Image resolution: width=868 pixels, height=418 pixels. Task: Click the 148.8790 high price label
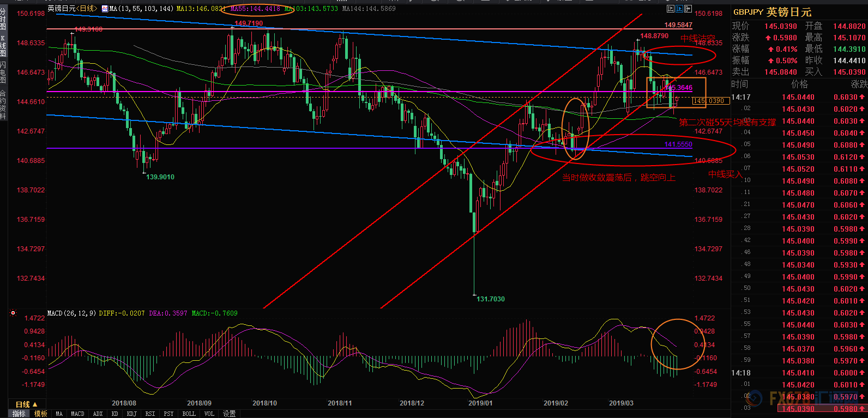click(654, 36)
